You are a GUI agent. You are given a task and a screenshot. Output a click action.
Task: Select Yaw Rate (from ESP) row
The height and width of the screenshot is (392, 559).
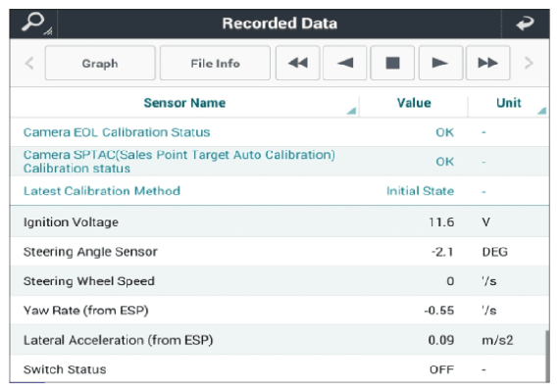click(x=279, y=310)
